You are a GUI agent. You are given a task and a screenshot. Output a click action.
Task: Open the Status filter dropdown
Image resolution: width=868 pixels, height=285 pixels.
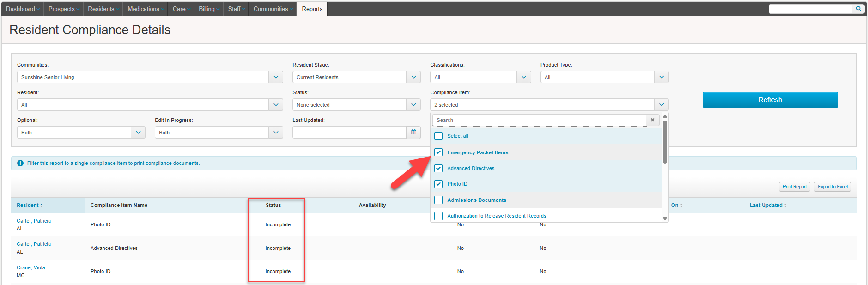357,105
